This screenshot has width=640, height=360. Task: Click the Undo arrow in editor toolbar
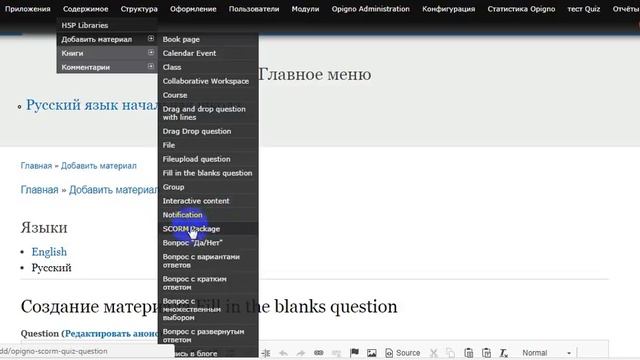(x=283, y=353)
